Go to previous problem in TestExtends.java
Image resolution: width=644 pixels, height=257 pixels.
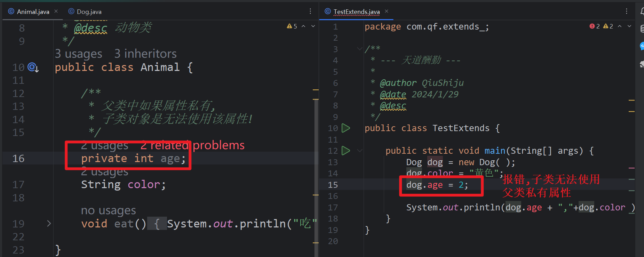tap(620, 26)
